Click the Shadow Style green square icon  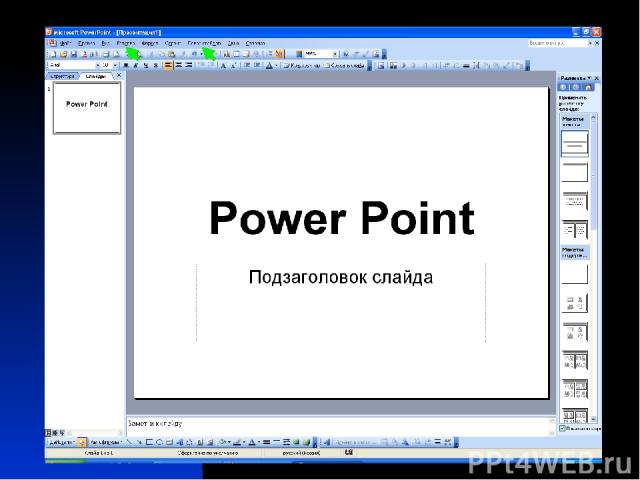click(297, 442)
